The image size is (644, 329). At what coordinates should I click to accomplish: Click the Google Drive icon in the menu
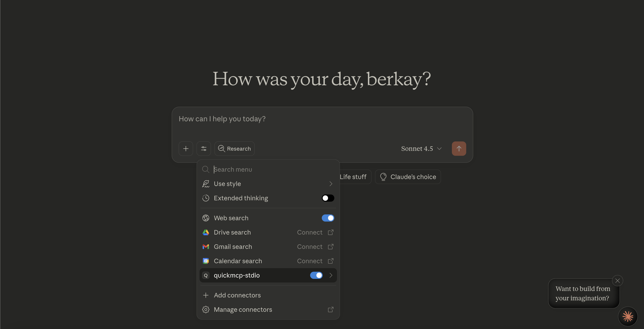(x=206, y=232)
